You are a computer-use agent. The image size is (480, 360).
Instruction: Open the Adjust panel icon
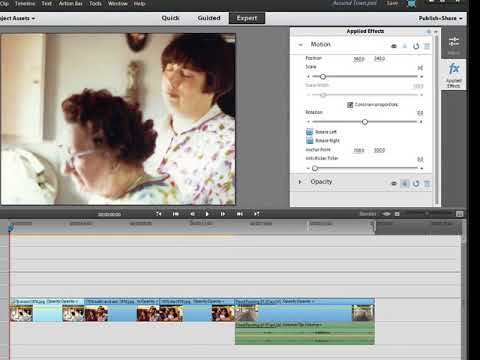[x=454, y=45]
